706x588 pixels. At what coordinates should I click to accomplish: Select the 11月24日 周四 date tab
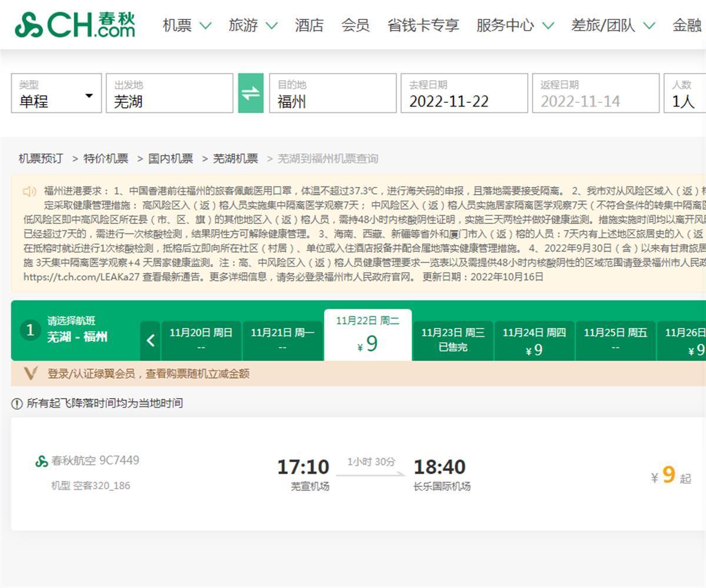click(x=534, y=341)
